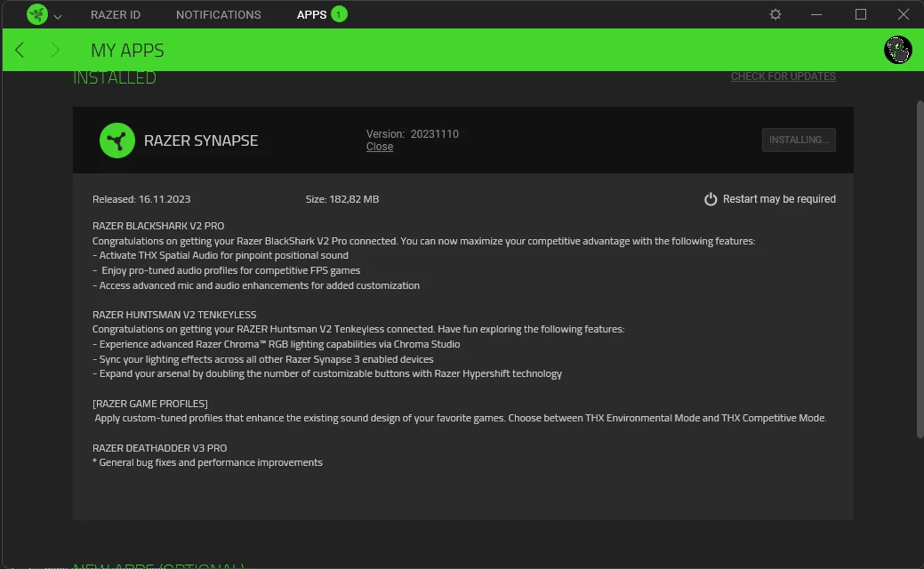Click the INSTALLING... button
Screen dimensions: 924x569
(x=799, y=140)
